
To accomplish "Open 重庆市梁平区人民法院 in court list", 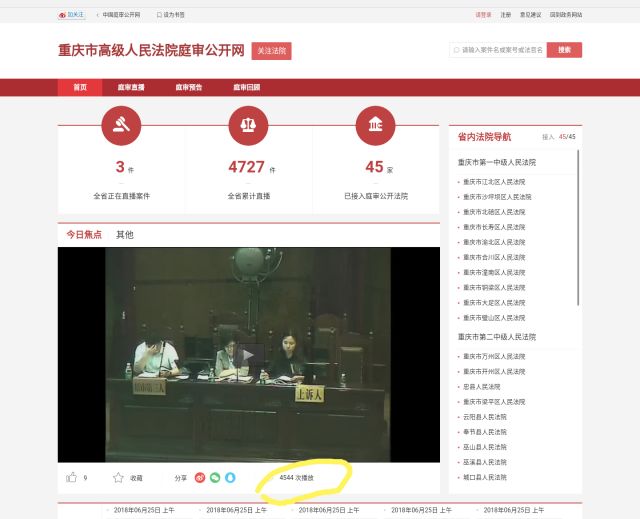I will coord(494,402).
